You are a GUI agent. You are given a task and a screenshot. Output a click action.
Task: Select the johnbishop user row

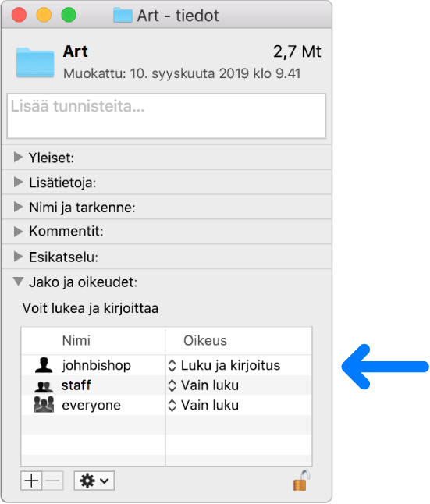166,365
